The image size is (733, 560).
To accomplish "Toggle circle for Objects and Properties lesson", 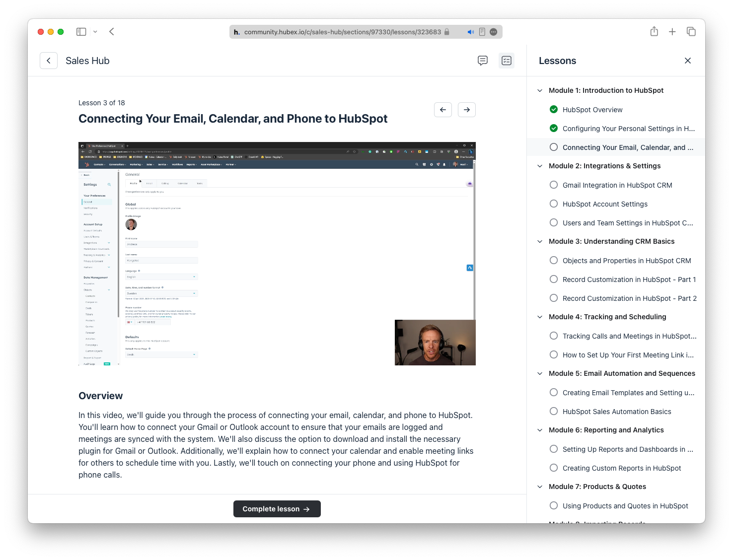I will click(x=554, y=260).
